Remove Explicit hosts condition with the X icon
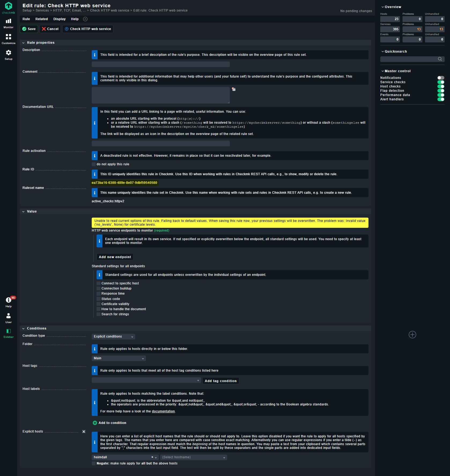This screenshot has height=476, width=450. coord(84,431)
